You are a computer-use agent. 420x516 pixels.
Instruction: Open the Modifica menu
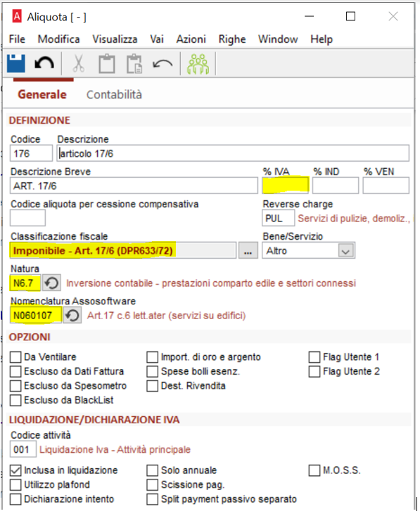[58, 39]
